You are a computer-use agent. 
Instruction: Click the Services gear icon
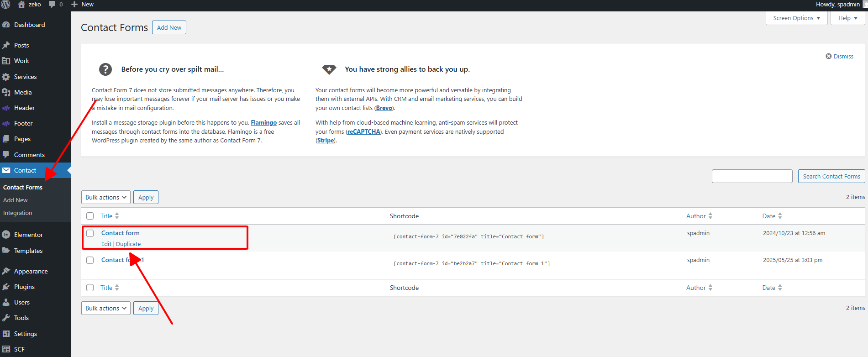pos(6,77)
